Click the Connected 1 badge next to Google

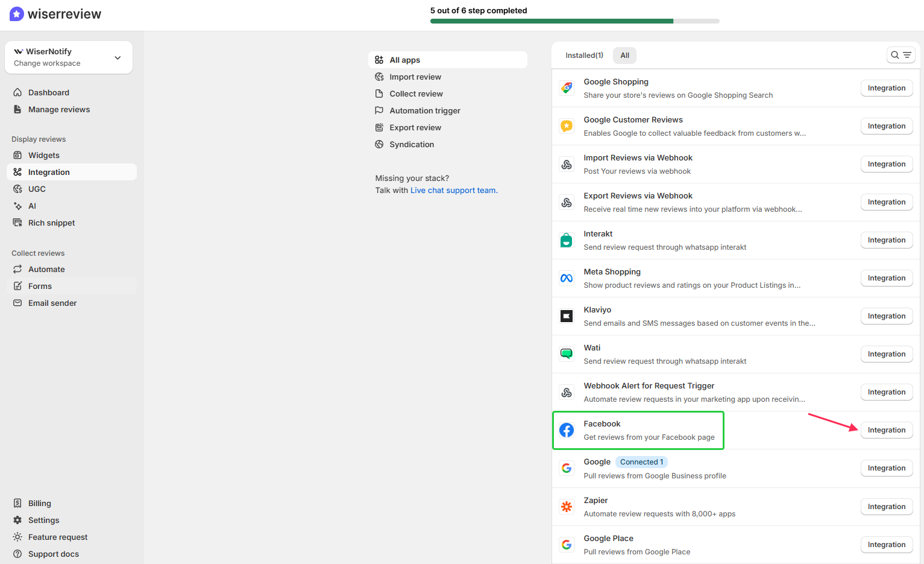point(641,462)
